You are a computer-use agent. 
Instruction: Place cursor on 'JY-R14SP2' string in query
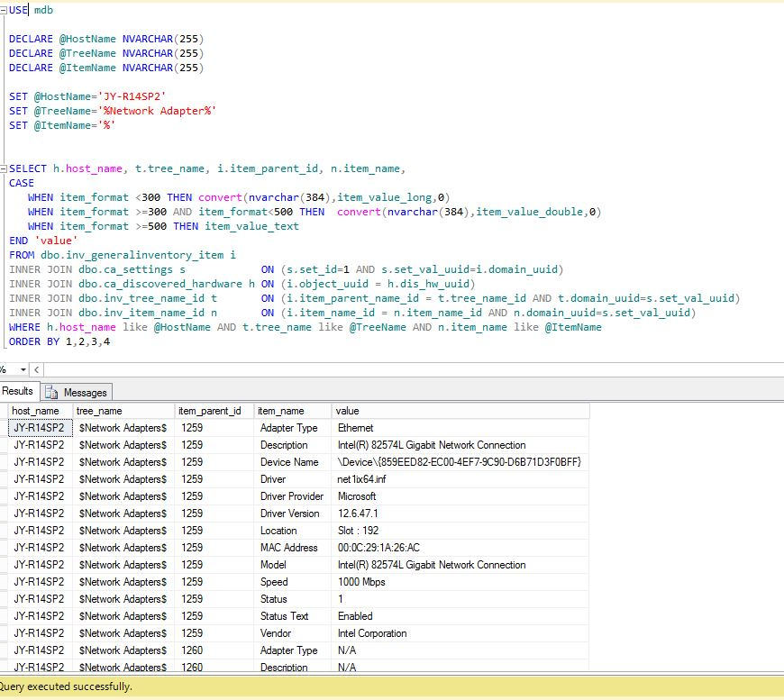tap(134, 96)
